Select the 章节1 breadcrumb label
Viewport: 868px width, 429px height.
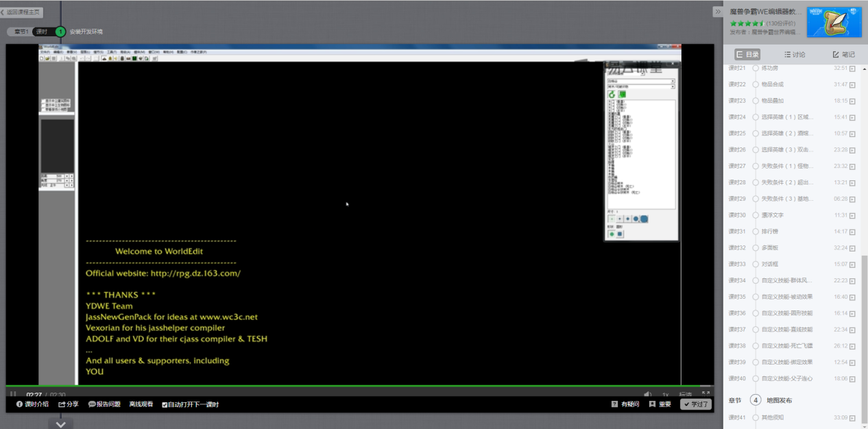coord(22,32)
